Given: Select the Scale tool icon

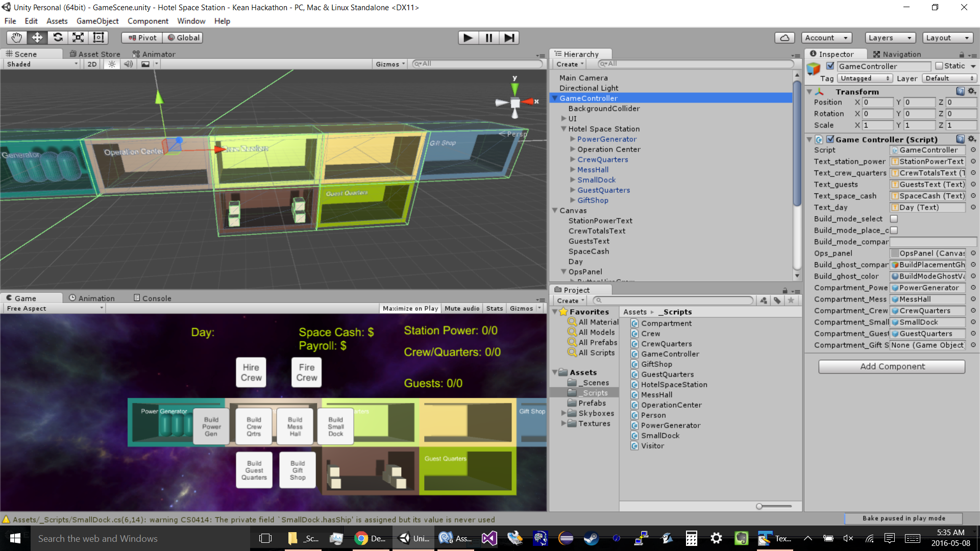Looking at the screenshot, I should [x=78, y=38].
